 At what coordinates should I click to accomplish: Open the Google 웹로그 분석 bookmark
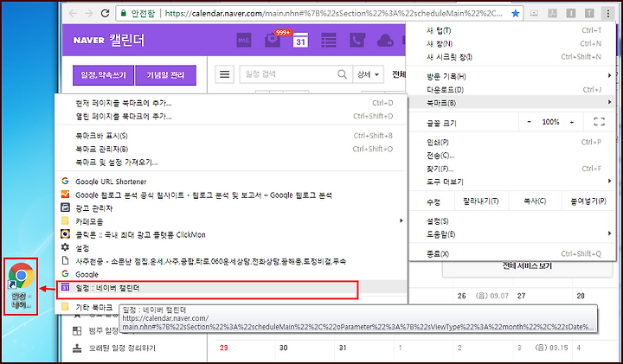231,195
